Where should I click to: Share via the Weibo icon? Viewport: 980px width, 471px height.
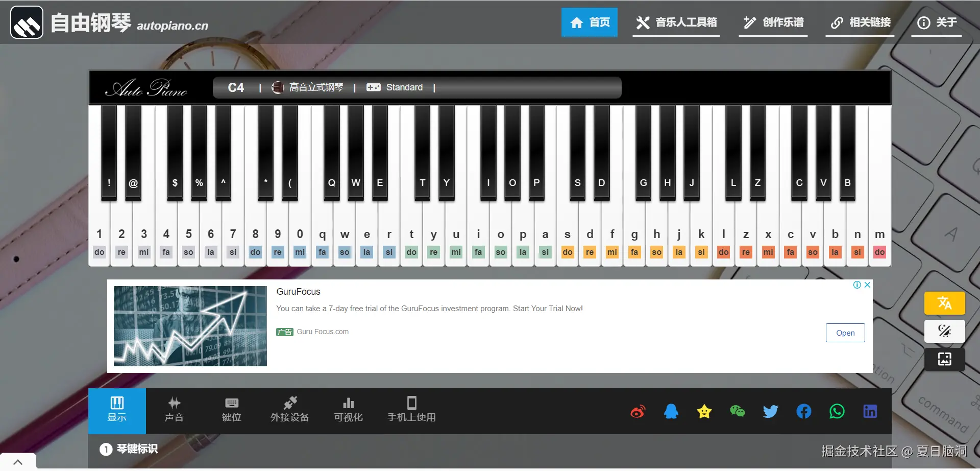(638, 411)
